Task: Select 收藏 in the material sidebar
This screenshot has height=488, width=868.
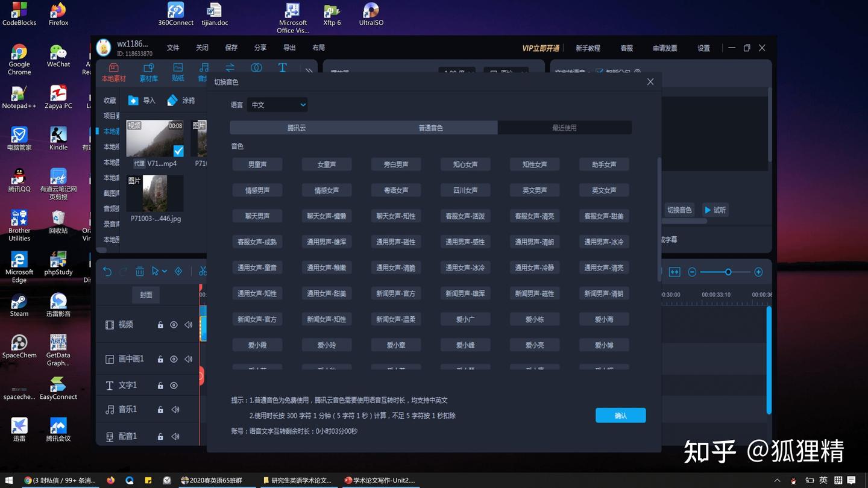Action: (x=110, y=101)
